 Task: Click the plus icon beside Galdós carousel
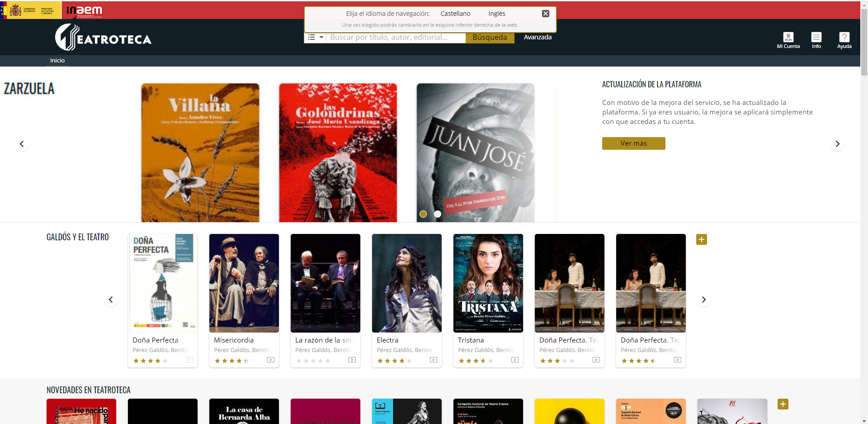[701, 239]
